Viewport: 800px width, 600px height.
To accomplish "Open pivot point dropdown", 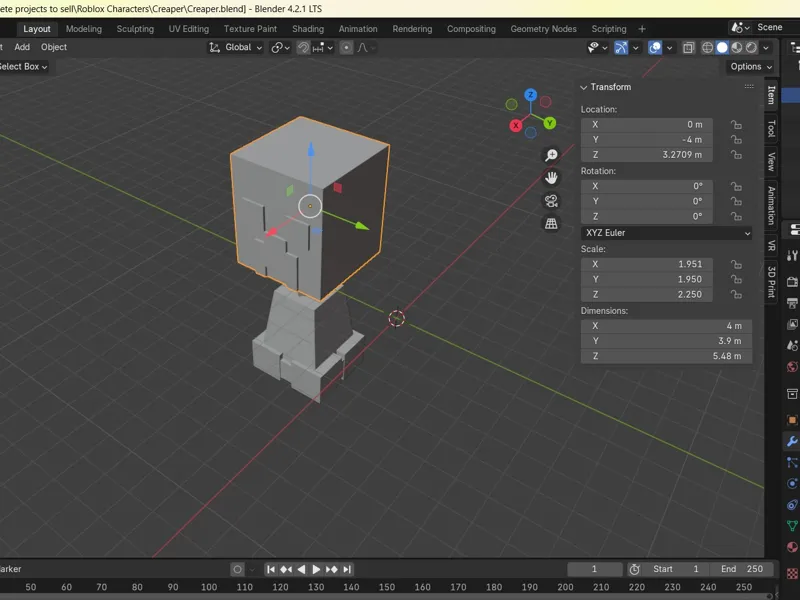I will 281,47.
